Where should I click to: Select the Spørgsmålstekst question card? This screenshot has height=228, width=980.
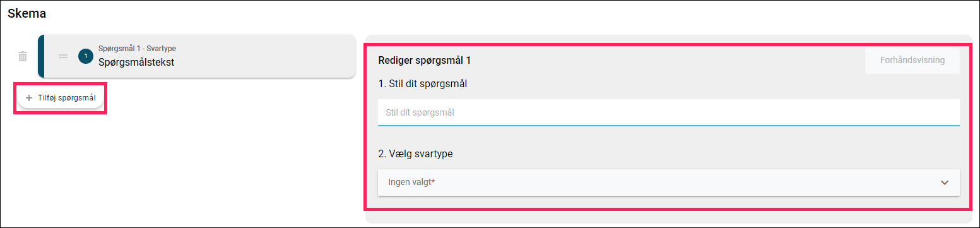[197, 56]
